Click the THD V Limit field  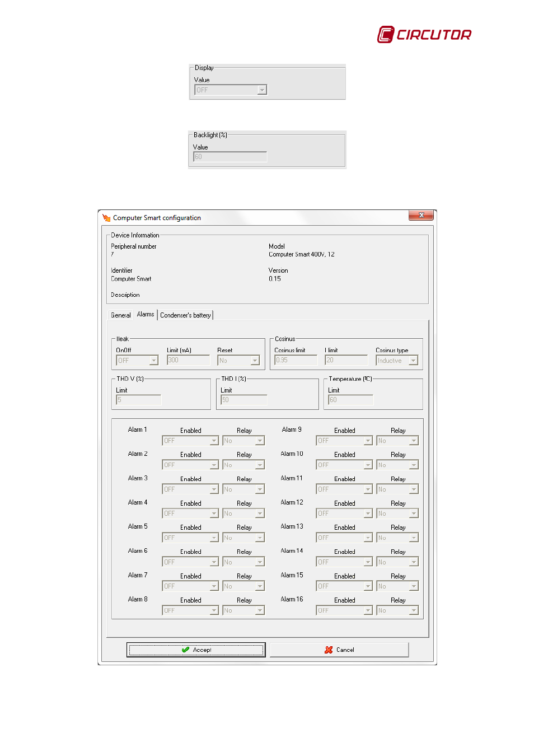pyautogui.click(x=138, y=400)
